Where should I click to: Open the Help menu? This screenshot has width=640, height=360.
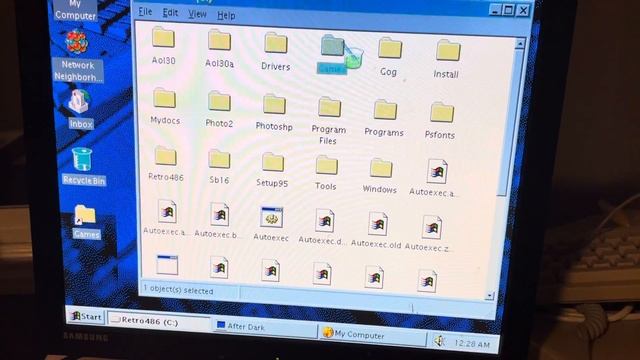pyautogui.click(x=226, y=16)
